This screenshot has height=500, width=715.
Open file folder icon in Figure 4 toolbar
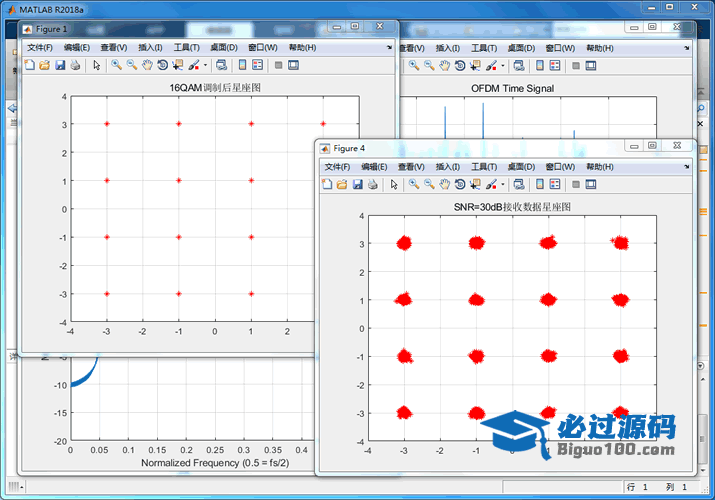[342, 184]
